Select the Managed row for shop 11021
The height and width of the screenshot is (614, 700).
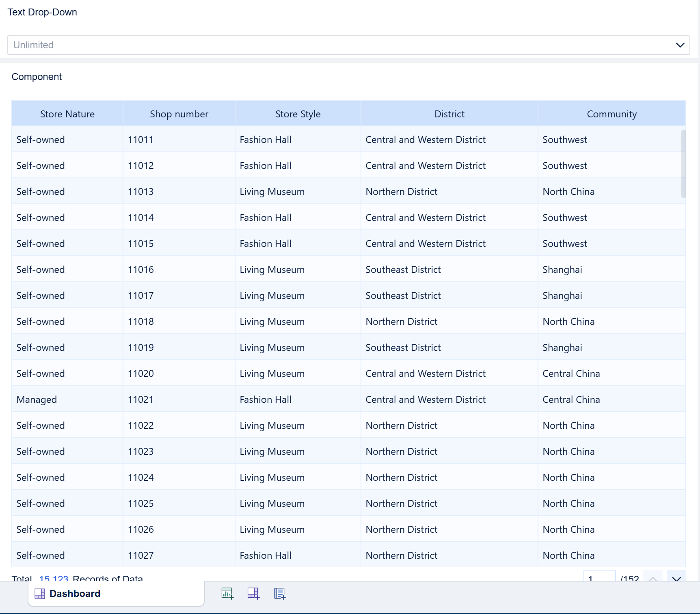(37, 399)
